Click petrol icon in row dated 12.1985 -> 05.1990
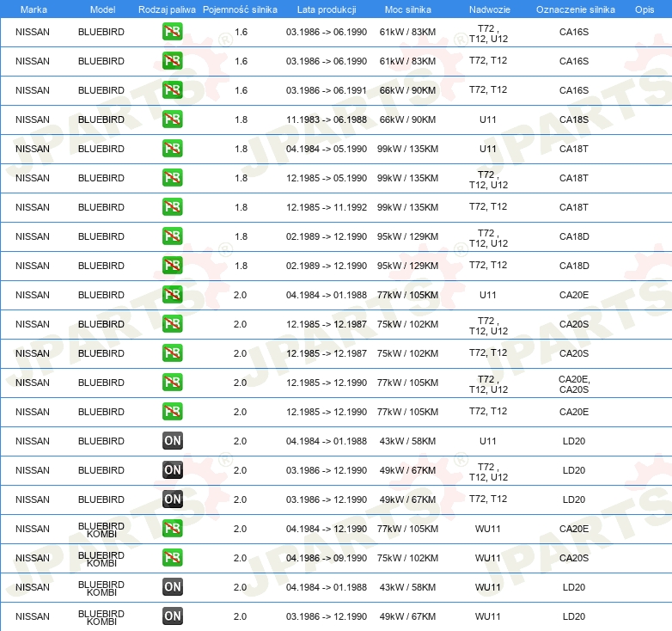This screenshot has height=631, width=672. [172, 177]
